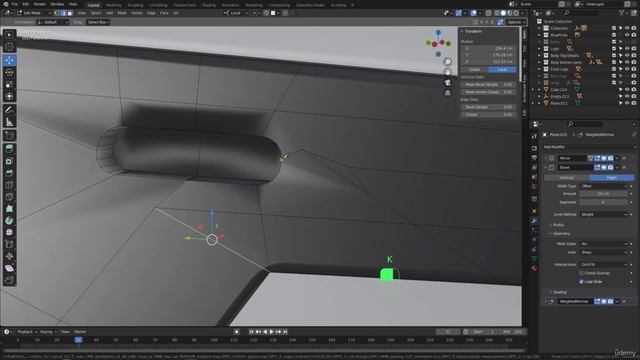Open the Intersections Grid Fill dropdown
640x360 pixels.
[x=603, y=264]
